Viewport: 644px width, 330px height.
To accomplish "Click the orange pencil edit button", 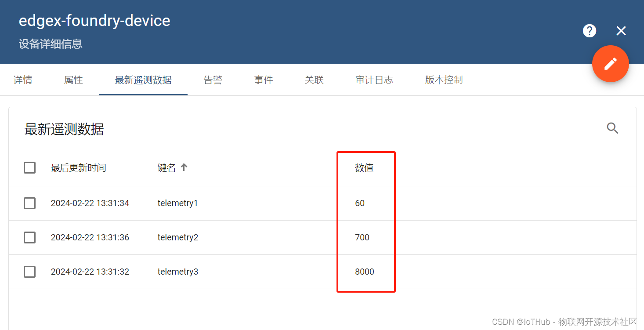I will (x=610, y=64).
